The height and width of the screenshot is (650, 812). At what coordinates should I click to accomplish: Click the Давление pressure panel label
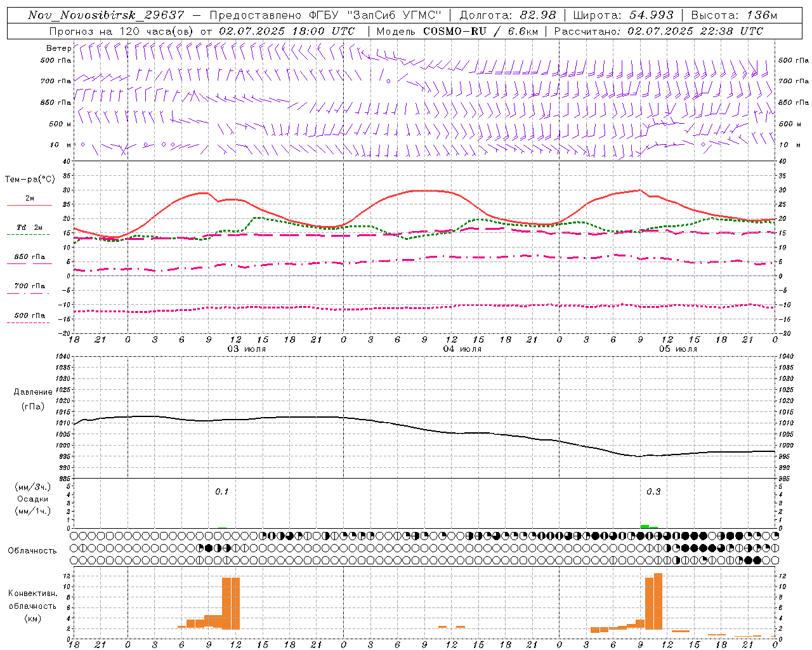pyautogui.click(x=33, y=392)
